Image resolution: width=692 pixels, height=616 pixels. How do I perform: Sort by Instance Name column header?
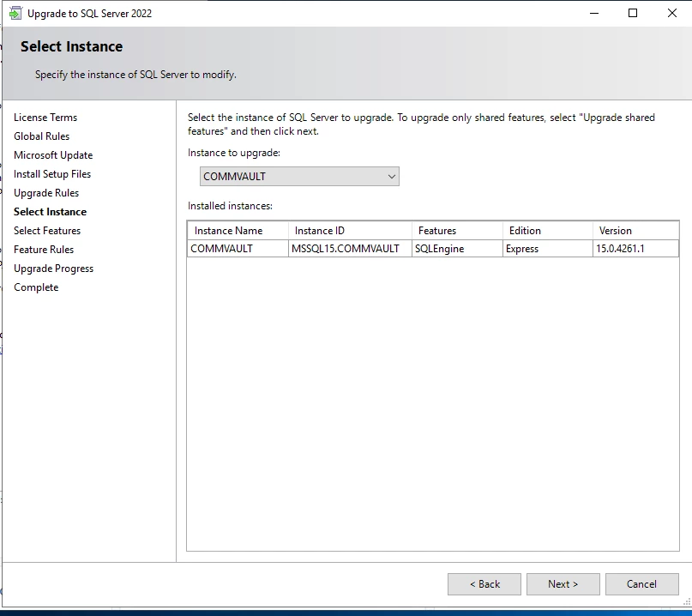(x=238, y=231)
